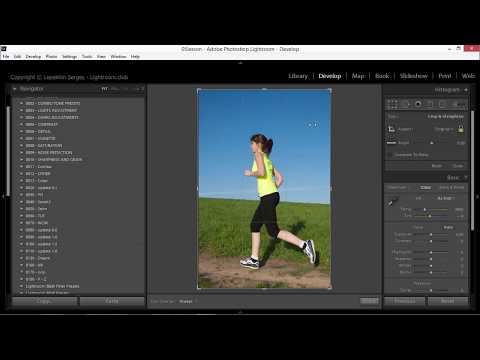Expand the Histogram panel
This screenshot has height=360, width=480.
tap(466, 90)
